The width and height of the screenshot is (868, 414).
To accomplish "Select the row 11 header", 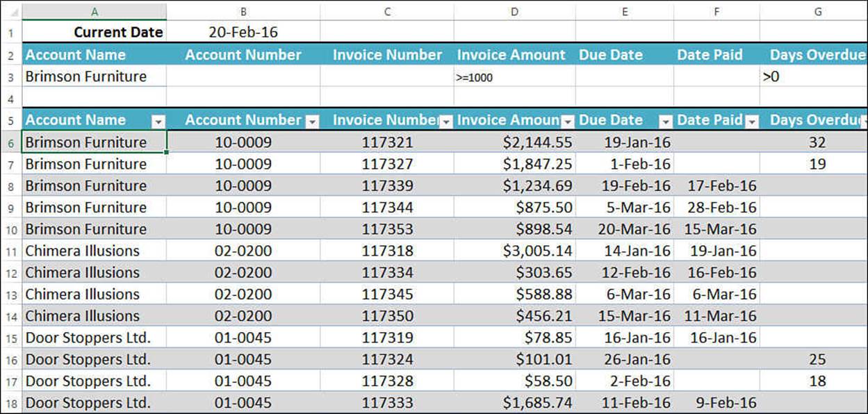I will (x=10, y=251).
